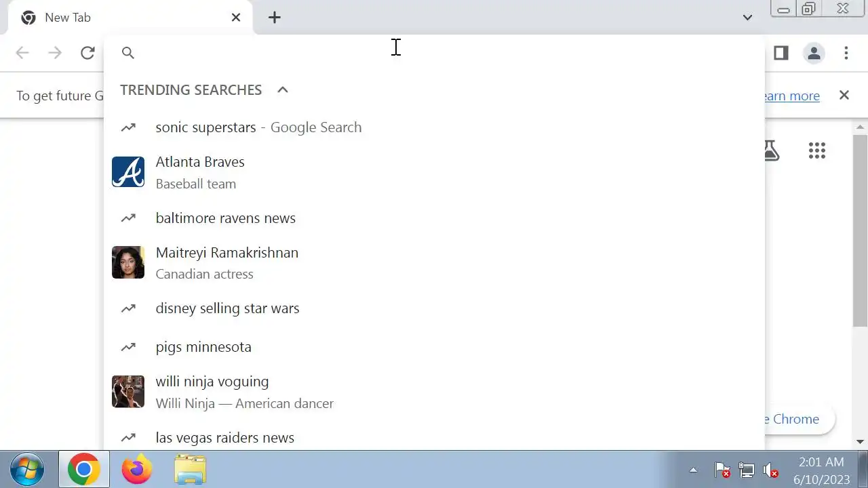Click the omnibox magnifier icon
868x488 pixels.
(x=128, y=53)
